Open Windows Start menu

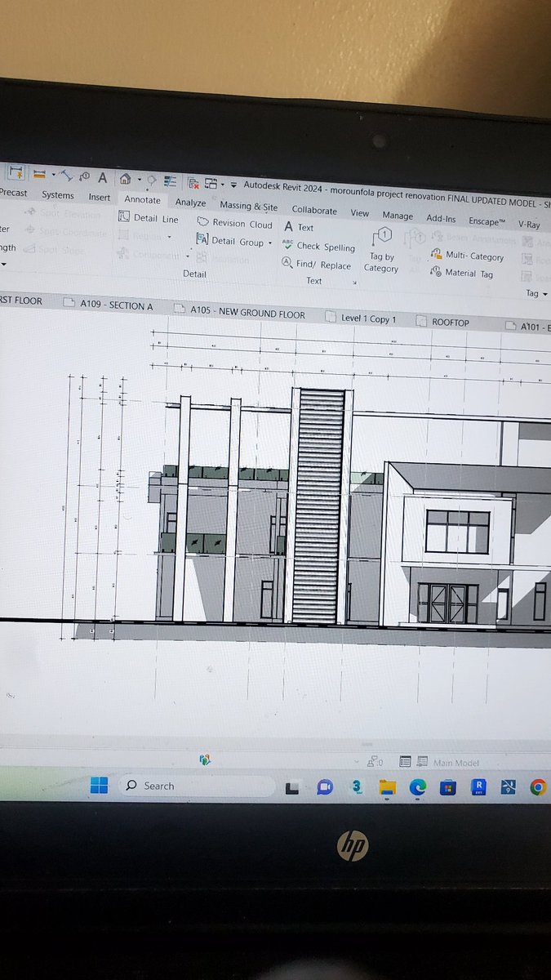click(99, 786)
